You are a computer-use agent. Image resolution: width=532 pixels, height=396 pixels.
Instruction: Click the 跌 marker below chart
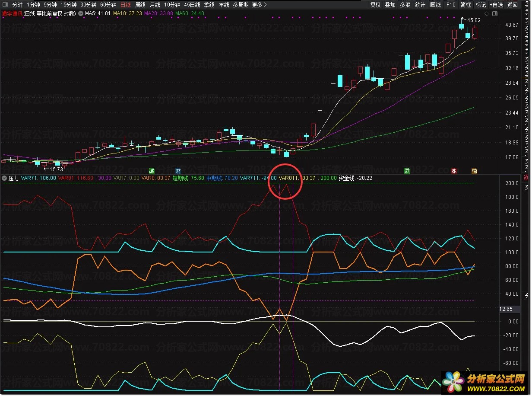click(x=407, y=171)
